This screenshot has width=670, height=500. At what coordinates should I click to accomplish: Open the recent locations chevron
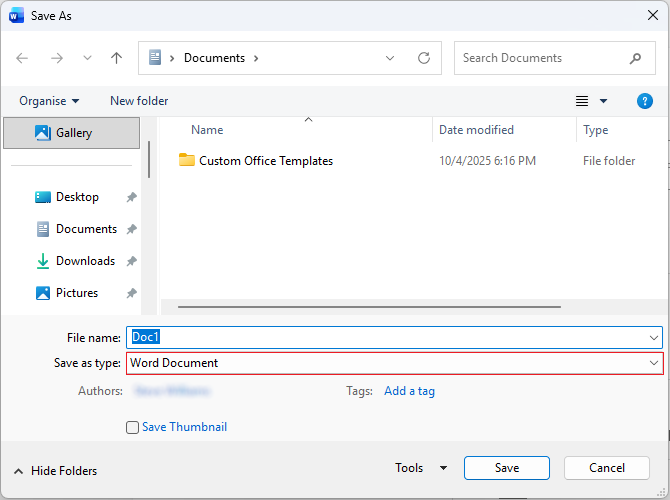87,58
